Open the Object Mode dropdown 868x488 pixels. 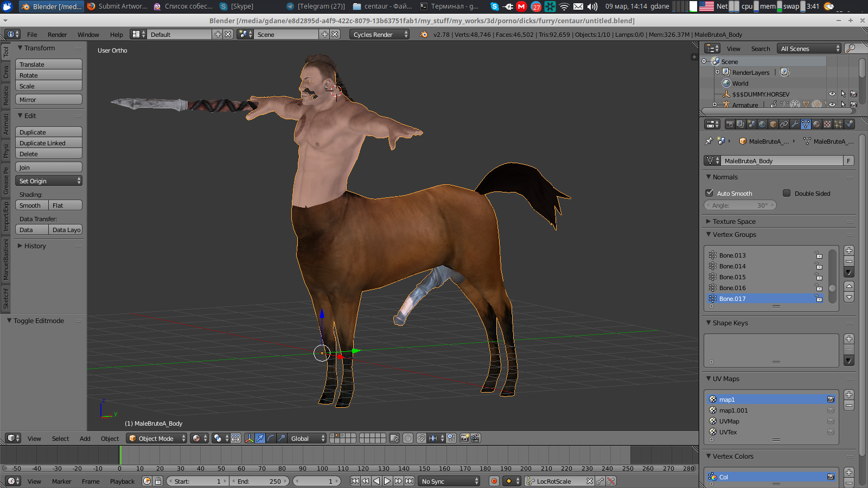pos(156,438)
